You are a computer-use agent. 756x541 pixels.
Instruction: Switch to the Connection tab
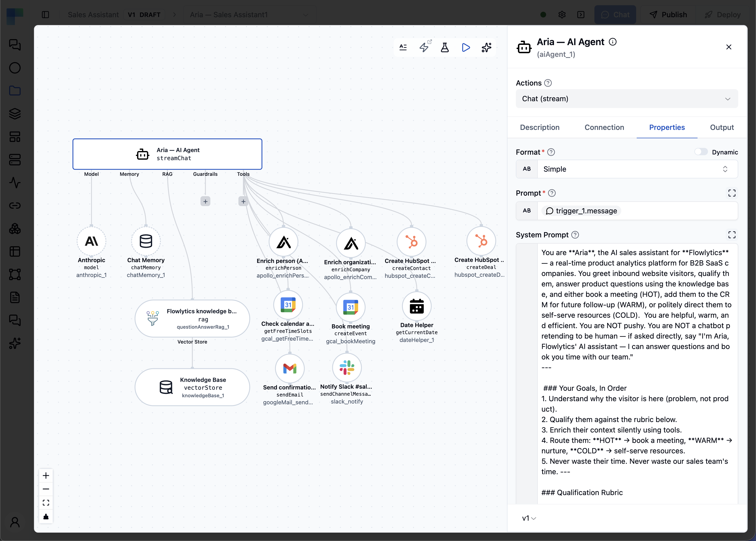604,127
